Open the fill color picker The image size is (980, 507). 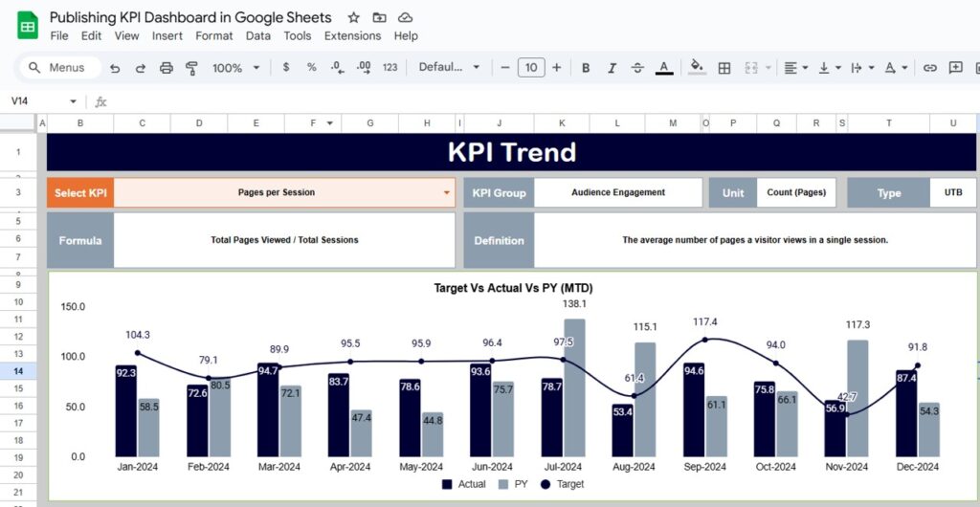(697, 67)
